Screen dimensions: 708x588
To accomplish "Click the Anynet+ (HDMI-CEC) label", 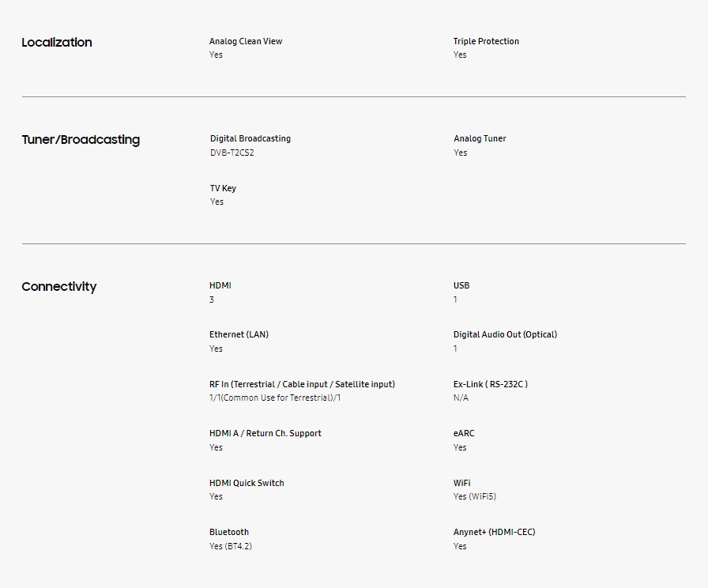I will click(494, 532).
